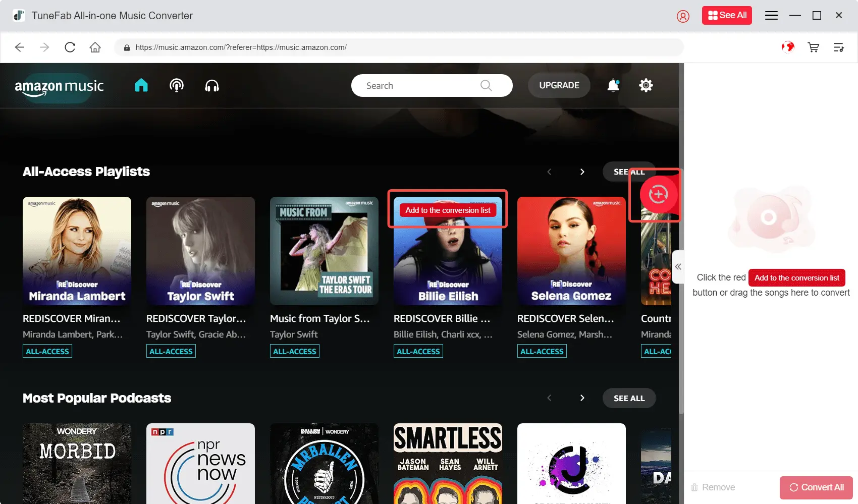Click 'Taylor Swift, Gracie Ab...' artist text
Screen dimensions: 858x504
tap(196, 334)
